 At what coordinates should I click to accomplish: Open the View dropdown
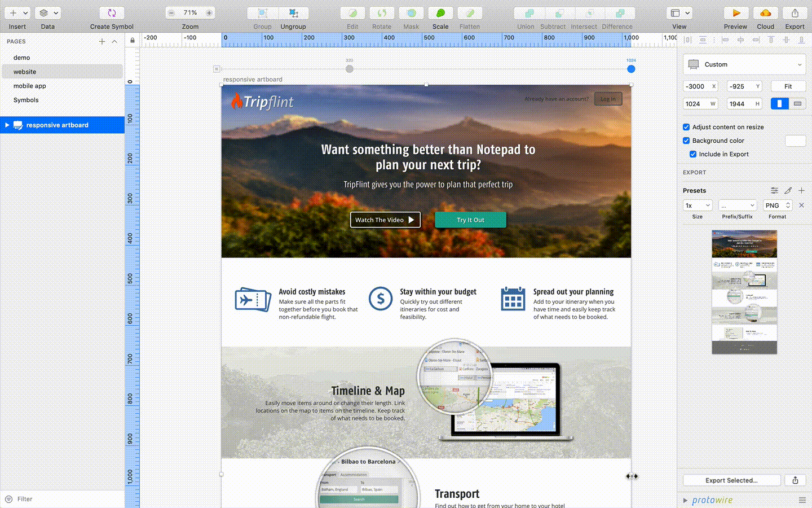coord(679,13)
